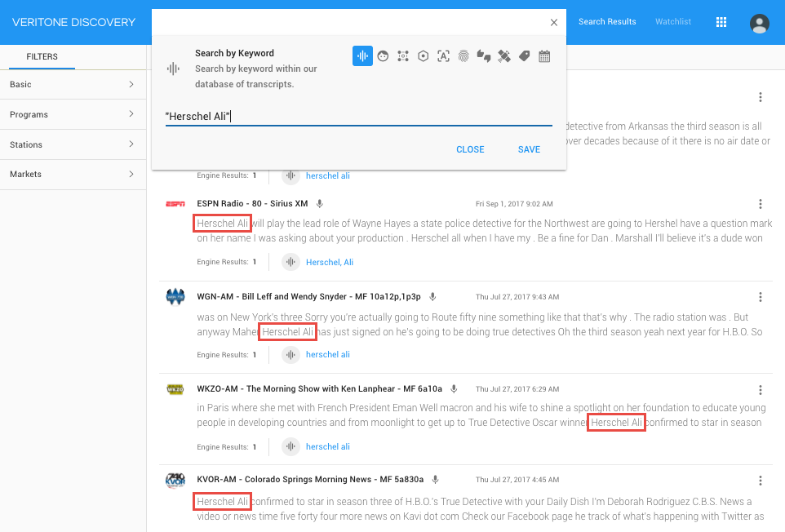Select the hexagon logo recognition icon
The width and height of the screenshot is (785, 532).
point(423,56)
